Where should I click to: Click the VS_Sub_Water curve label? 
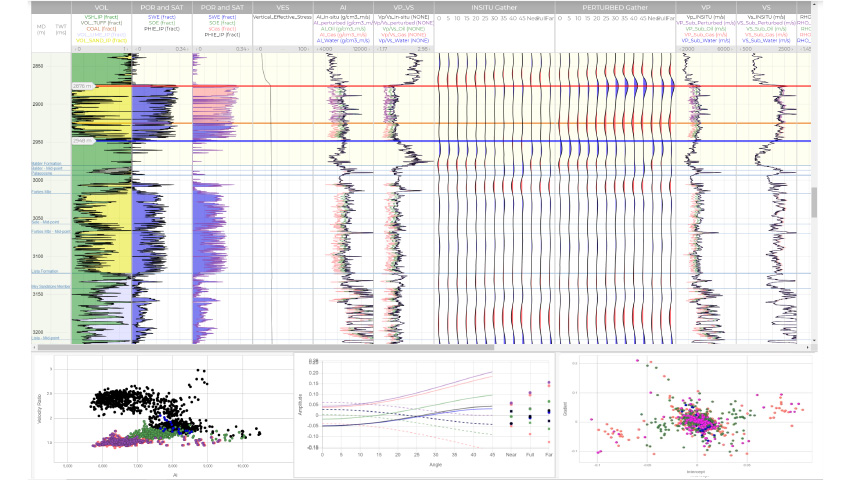766,41
